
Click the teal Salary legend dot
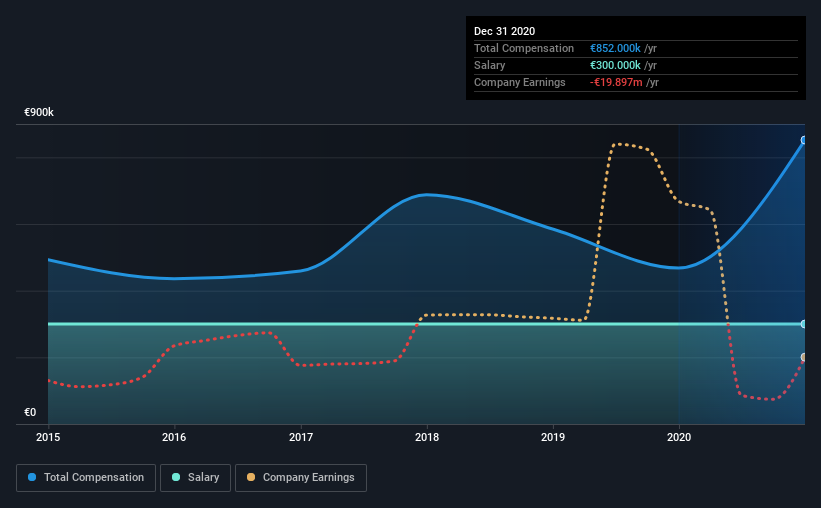click(x=176, y=477)
